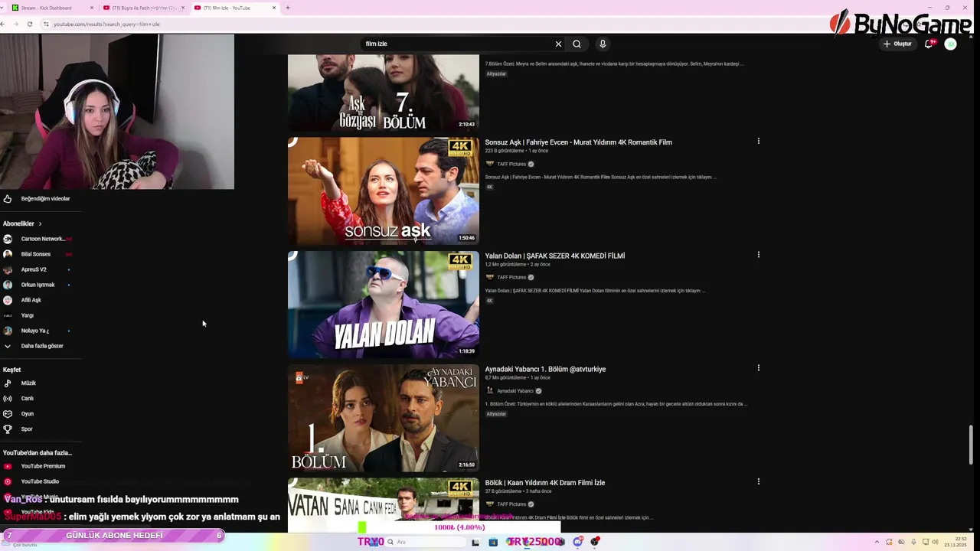The height and width of the screenshot is (551, 980).
Task: Show hidden tray icons chevron
Action: [x=877, y=542]
